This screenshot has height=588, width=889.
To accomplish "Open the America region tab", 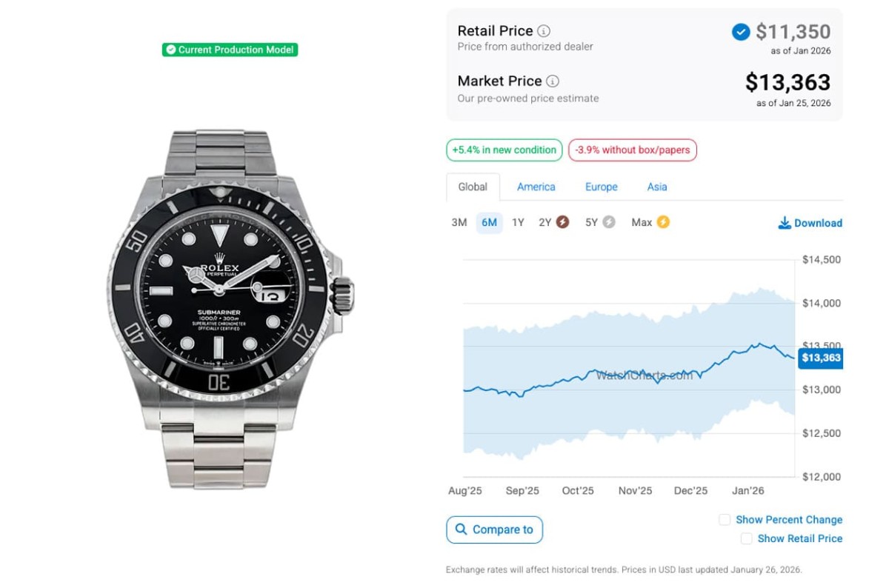I will click(x=536, y=187).
